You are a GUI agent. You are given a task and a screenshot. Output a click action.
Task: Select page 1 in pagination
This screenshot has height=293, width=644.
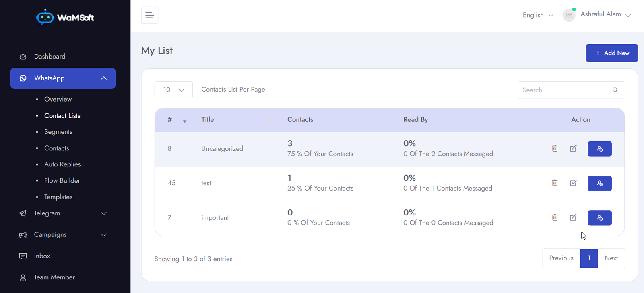[x=589, y=258]
